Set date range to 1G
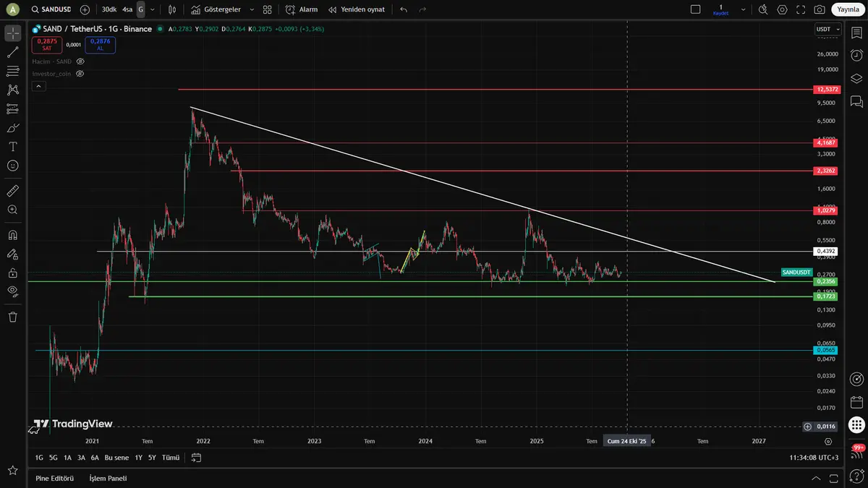Viewport: 868px width, 488px height. [39, 458]
